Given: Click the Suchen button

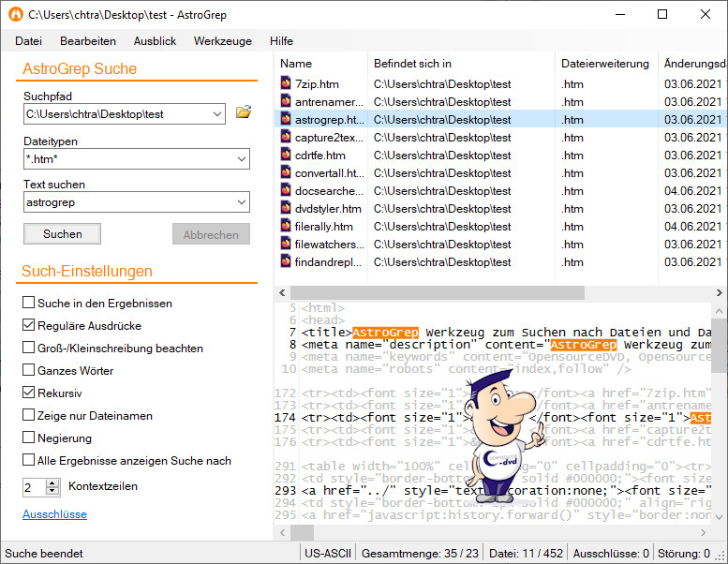Looking at the screenshot, I should click(x=62, y=234).
